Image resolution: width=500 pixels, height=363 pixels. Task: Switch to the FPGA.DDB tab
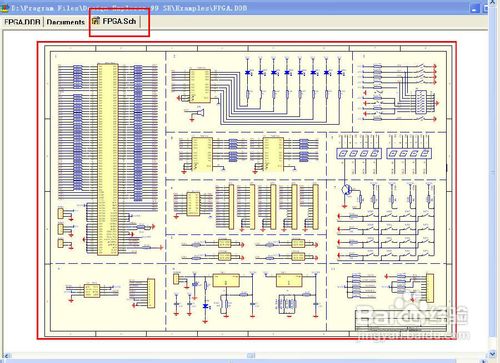pos(22,22)
